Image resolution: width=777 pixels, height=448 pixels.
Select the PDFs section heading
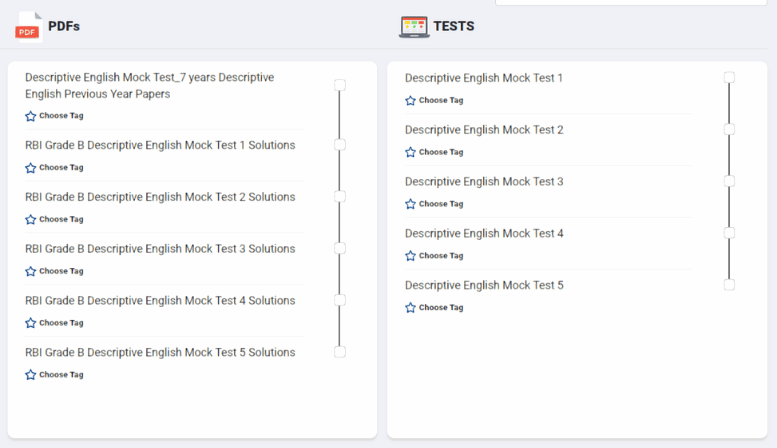point(64,26)
